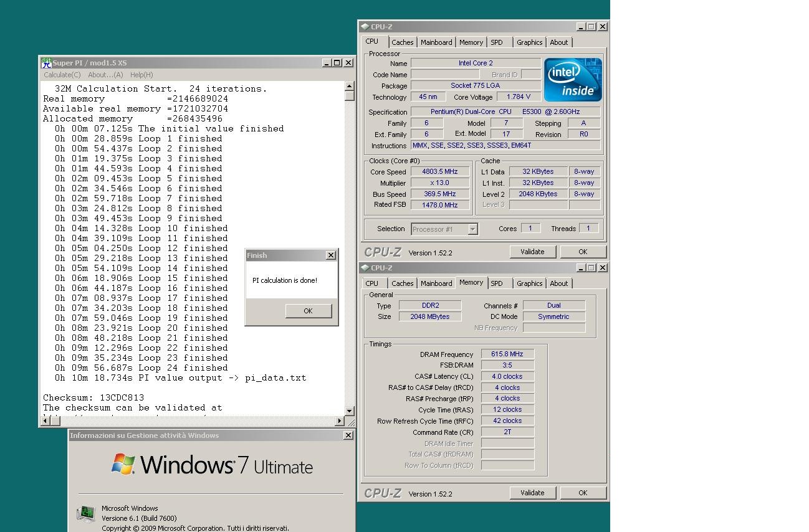Click the Super PI vertical scroll thumb
809x532 pixels.
349,96
